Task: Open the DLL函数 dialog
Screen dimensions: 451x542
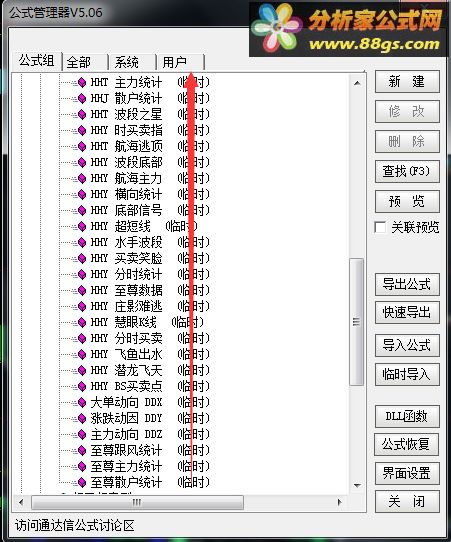Action: pos(407,417)
